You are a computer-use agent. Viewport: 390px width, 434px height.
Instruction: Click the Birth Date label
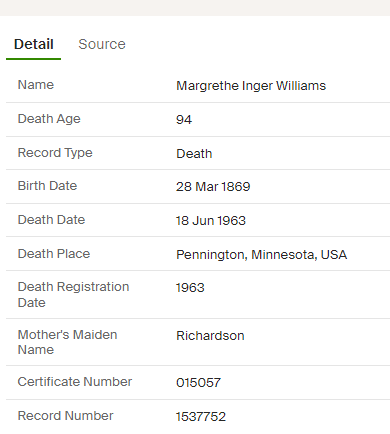point(47,186)
